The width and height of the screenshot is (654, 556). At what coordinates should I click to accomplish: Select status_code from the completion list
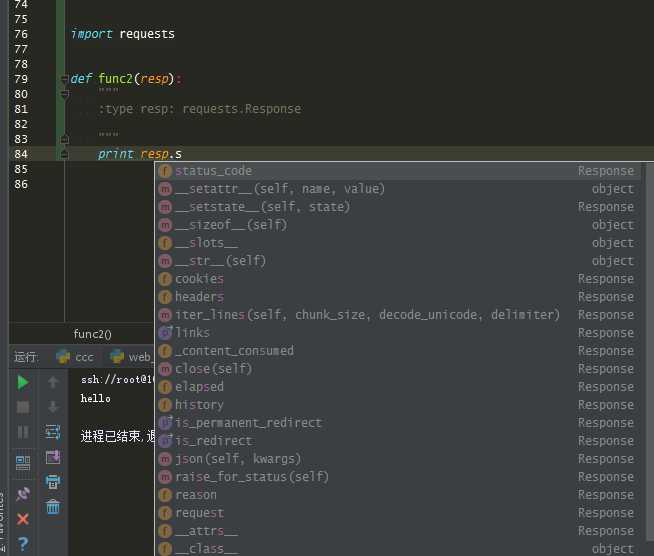[x=213, y=171]
